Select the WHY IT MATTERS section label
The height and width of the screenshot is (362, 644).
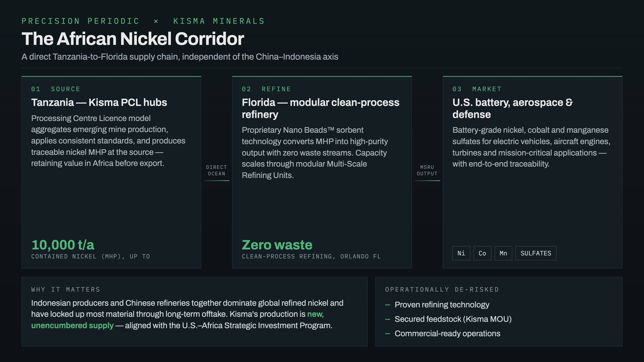(66, 289)
